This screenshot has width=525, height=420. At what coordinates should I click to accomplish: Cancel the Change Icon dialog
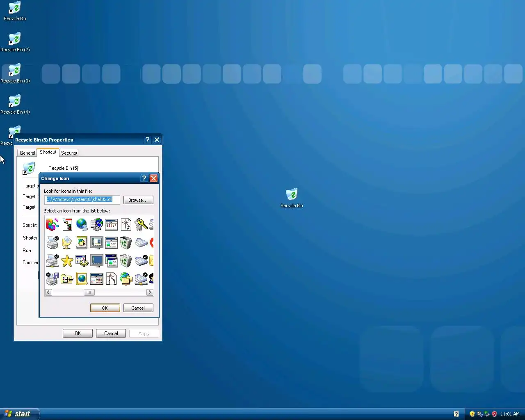tap(138, 308)
